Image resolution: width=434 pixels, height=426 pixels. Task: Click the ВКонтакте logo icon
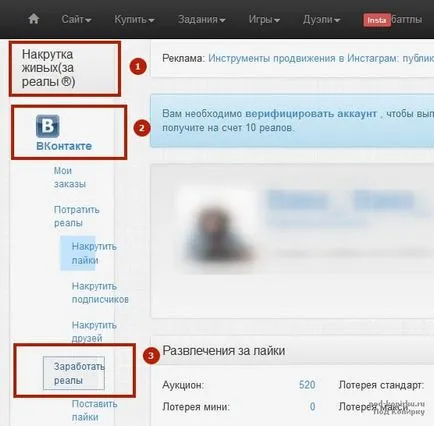(x=48, y=126)
